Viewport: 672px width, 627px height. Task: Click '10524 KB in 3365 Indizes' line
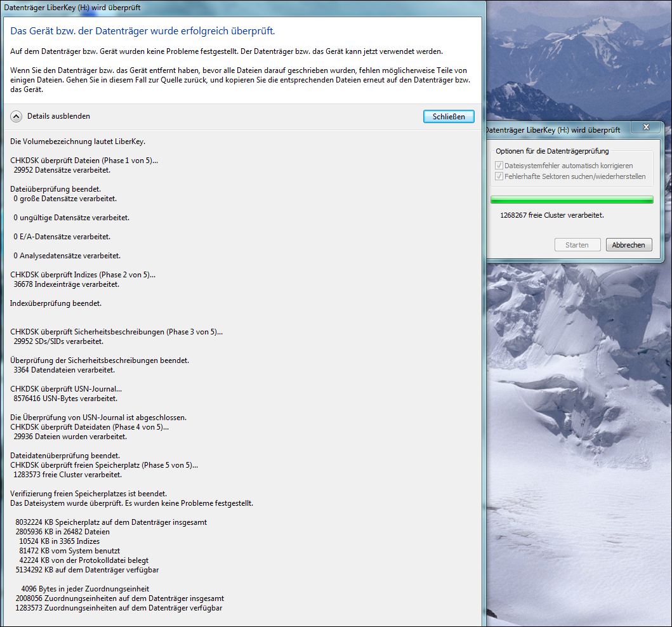(60, 541)
